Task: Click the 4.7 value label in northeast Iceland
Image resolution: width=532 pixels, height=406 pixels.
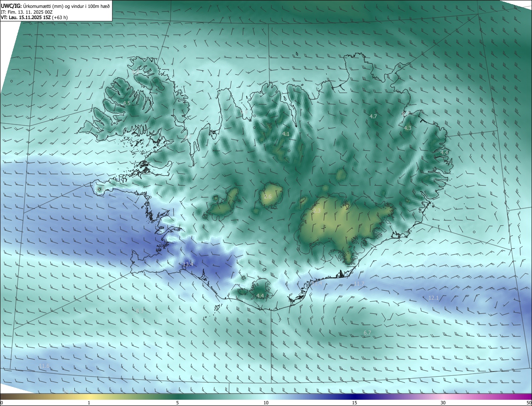Action: click(373, 116)
